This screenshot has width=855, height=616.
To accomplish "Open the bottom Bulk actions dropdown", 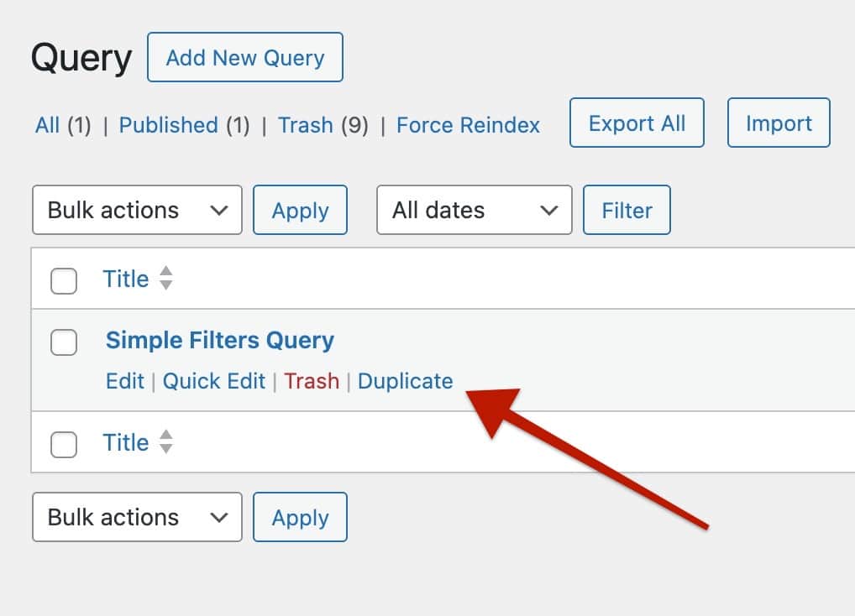I will [x=136, y=517].
